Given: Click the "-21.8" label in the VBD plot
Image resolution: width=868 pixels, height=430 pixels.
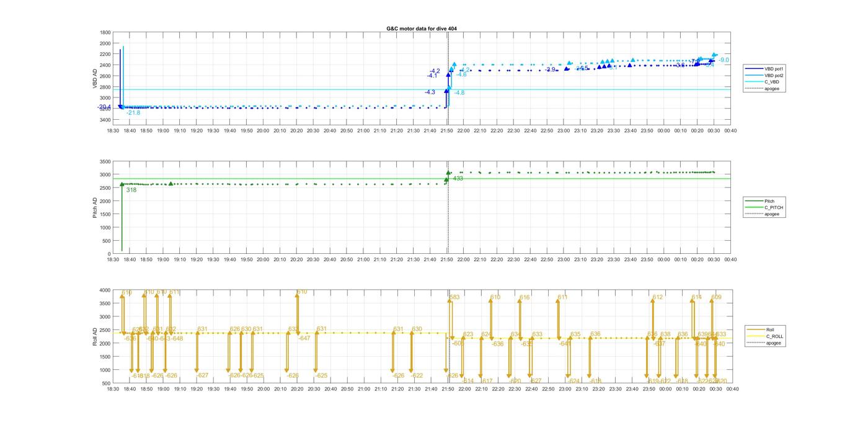Looking at the screenshot, I should click(133, 113).
